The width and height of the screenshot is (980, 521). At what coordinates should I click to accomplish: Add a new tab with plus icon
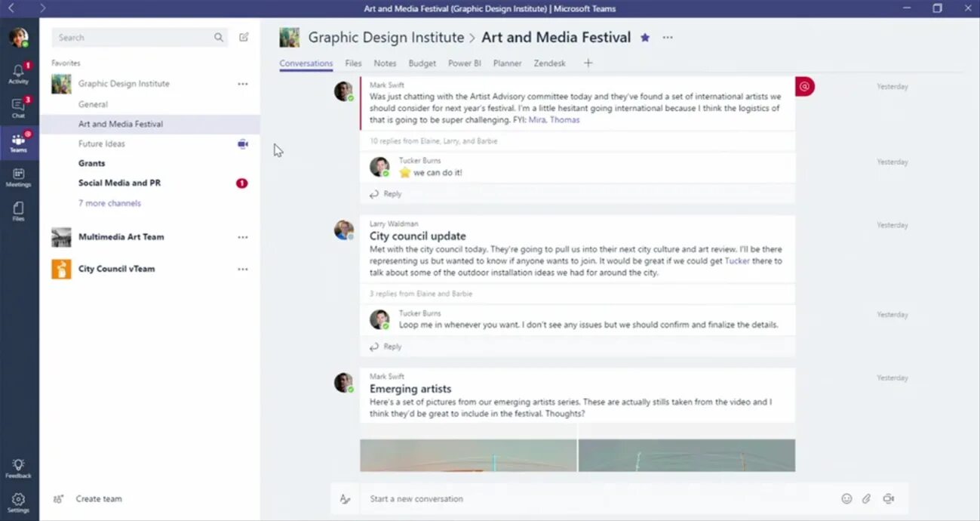click(x=588, y=63)
